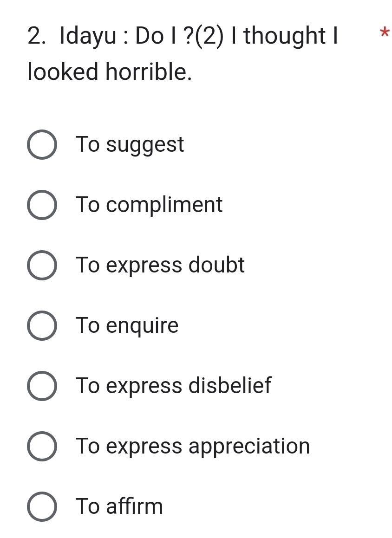Click the "To compliment" answer label text
This screenshot has width=392, height=538.
click(149, 205)
